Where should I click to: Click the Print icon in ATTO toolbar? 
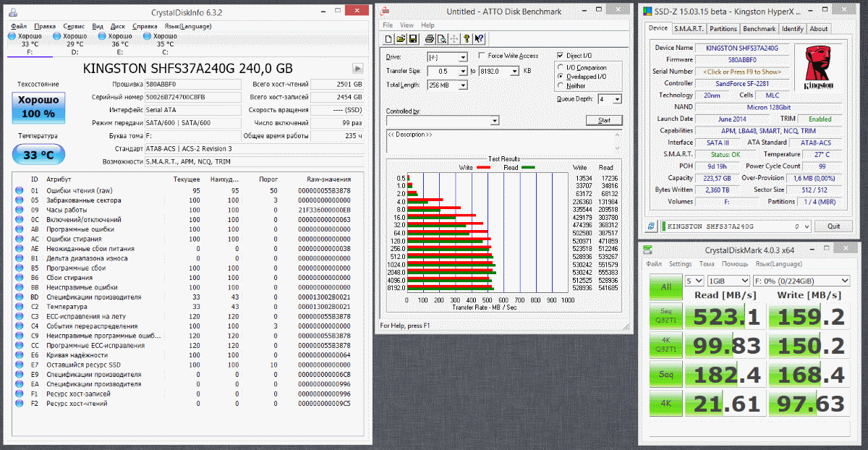430,39
